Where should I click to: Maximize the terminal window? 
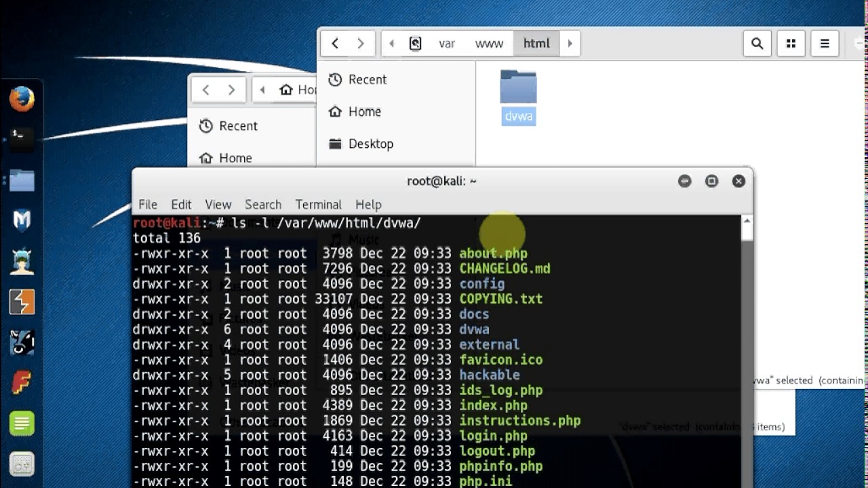click(x=711, y=181)
